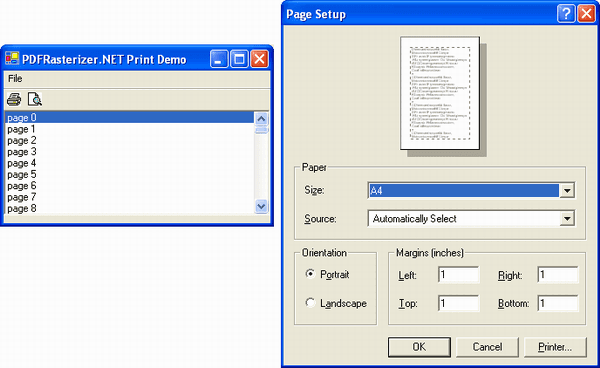This screenshot has height=368, width=600.
Task: Select "page 3" in the list
Action: (129, 152)
